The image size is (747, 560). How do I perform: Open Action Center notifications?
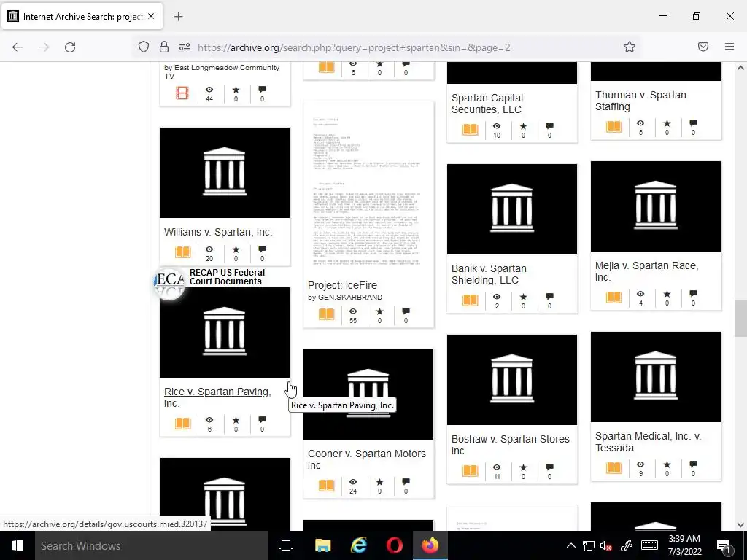pyautogui.click(x=724, y=545)
